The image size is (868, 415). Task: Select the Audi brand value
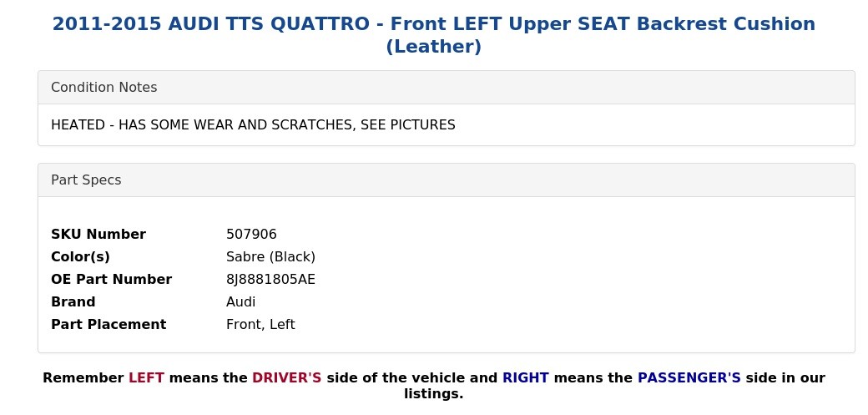click(241, 302)
